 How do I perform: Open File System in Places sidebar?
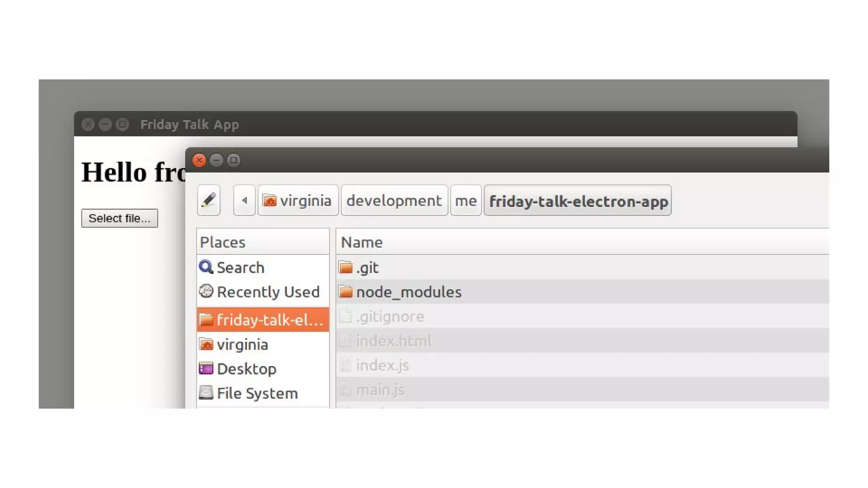257,393
